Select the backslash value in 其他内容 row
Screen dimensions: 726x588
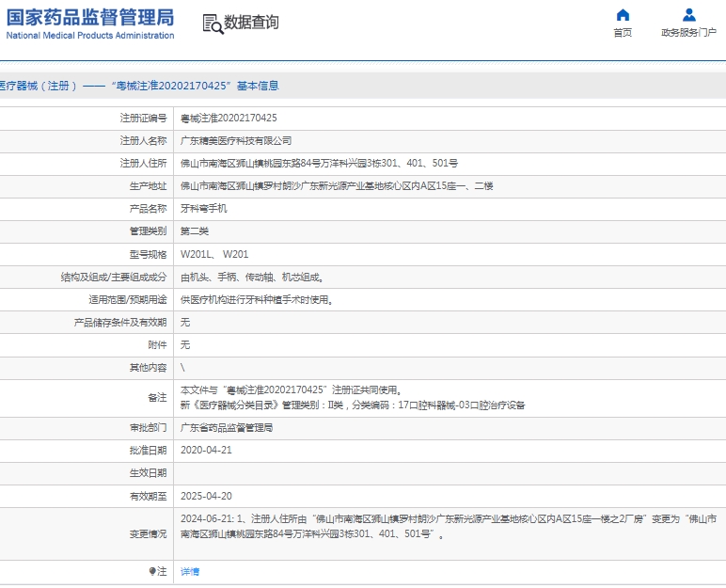click(x=182, y=368)
